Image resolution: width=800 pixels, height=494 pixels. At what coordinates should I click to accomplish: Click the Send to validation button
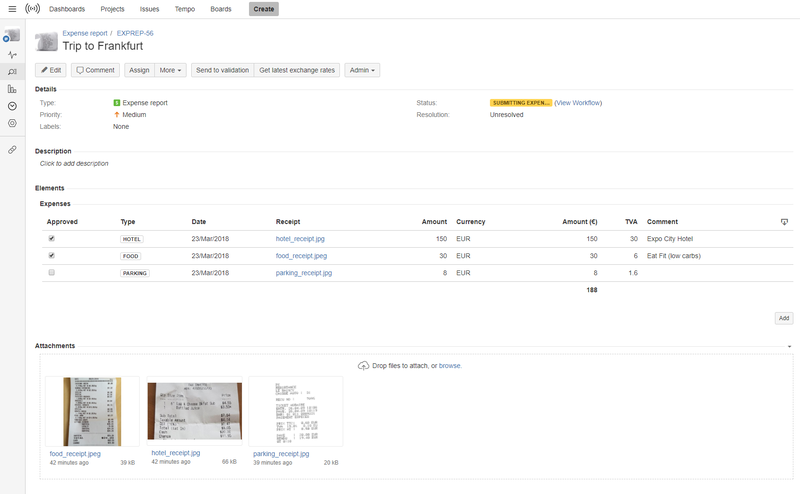(x=222, y=70)
